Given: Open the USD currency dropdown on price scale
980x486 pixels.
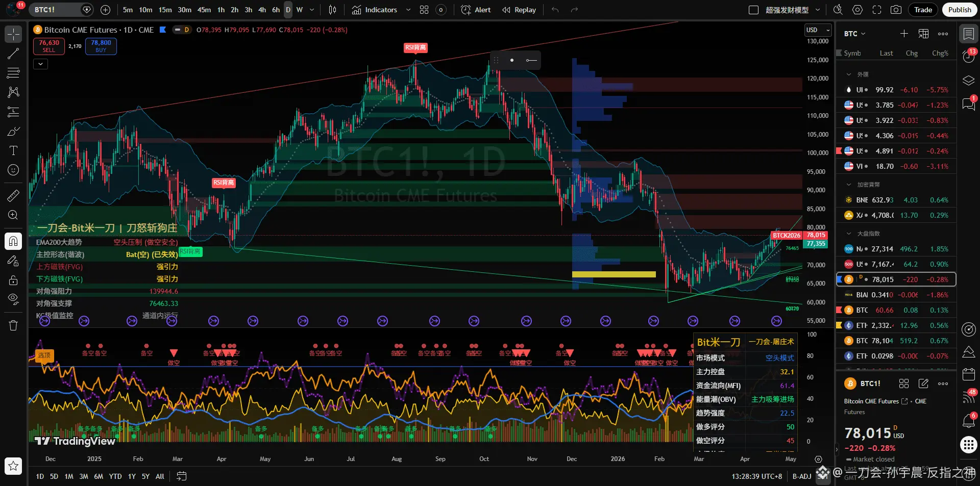Looking at the screenshot, I should pos(818,30).
